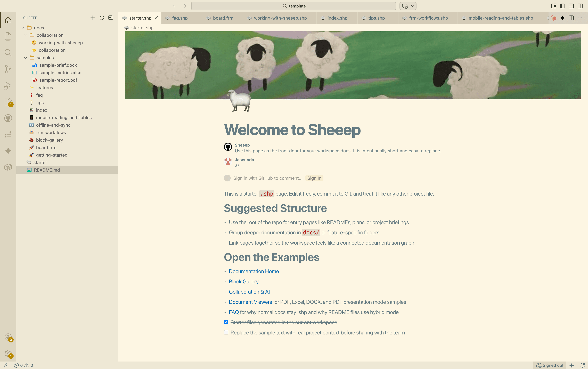Click the GitHub icon in the activity bar

point(8,118)
